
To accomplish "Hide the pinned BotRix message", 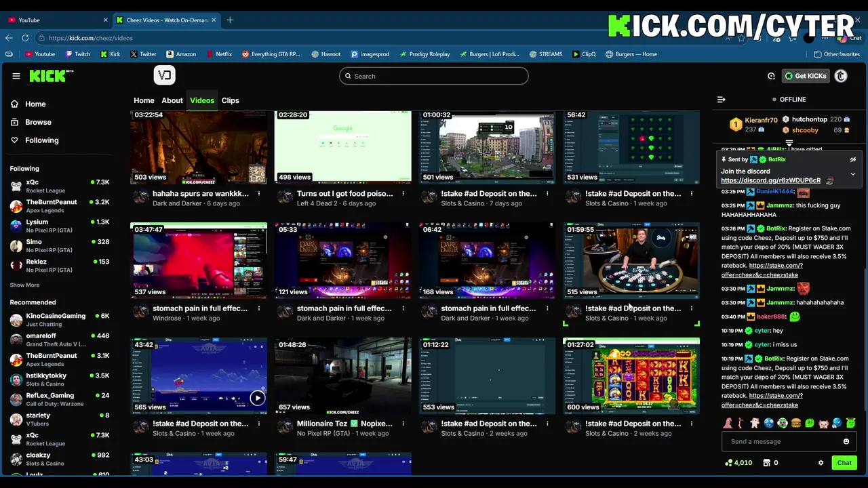I will (x=853, y=160).
